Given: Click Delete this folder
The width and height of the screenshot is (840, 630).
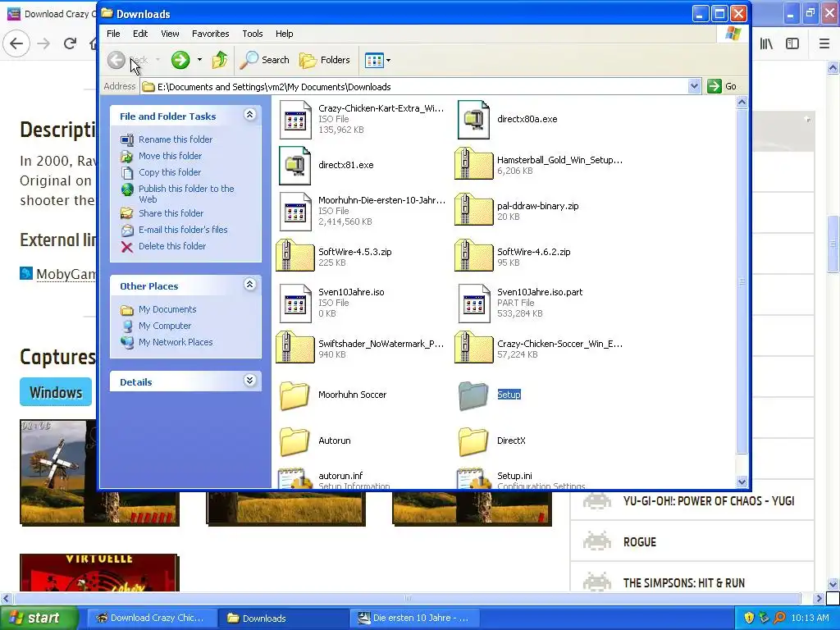Looking at the screenshot, I should [x=172, y=246].
